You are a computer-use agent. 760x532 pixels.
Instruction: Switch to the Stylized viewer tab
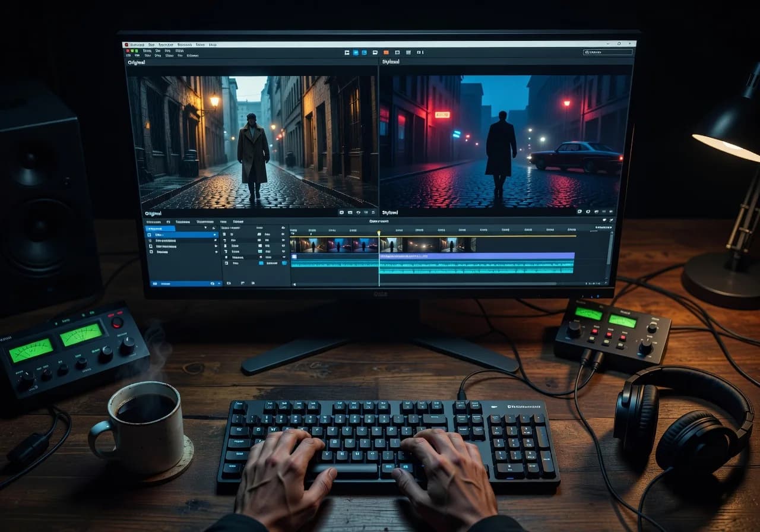[x=390, y=62]
